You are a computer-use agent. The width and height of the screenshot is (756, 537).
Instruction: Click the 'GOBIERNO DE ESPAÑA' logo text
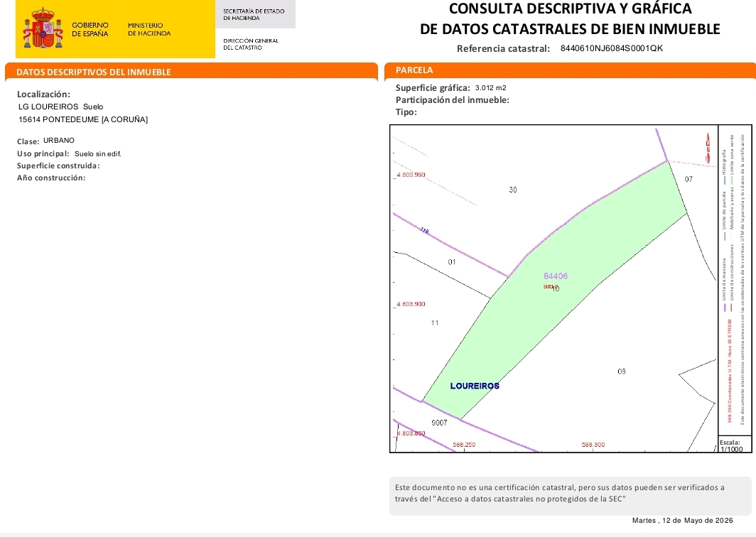click(x=90, y=29)
